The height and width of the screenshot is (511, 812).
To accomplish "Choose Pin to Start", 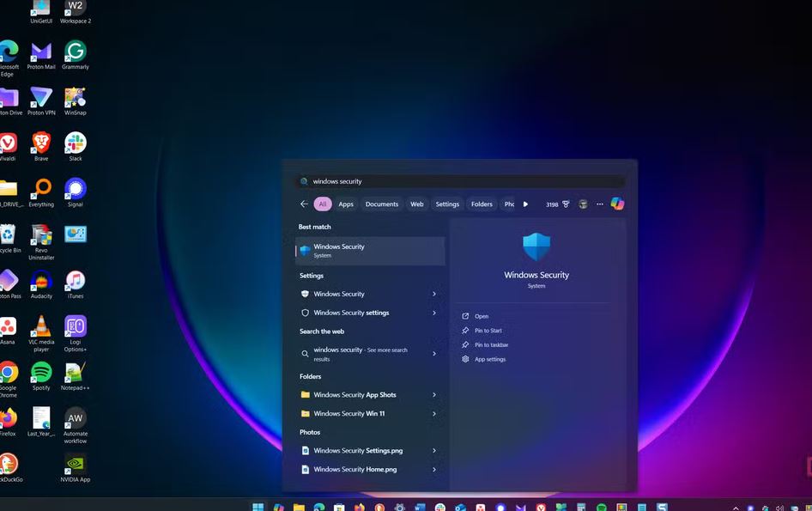I will click(488, 331).
